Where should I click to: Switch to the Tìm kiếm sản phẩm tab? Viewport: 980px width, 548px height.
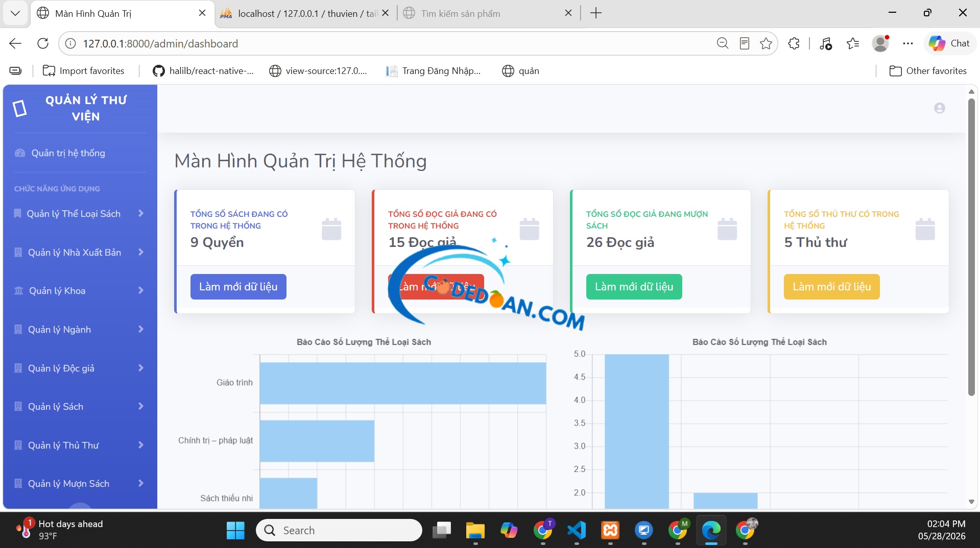[488, 13]
